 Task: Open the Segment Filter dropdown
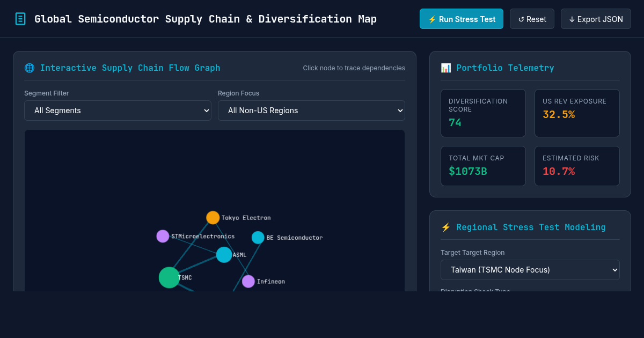(x=118, y=111)
